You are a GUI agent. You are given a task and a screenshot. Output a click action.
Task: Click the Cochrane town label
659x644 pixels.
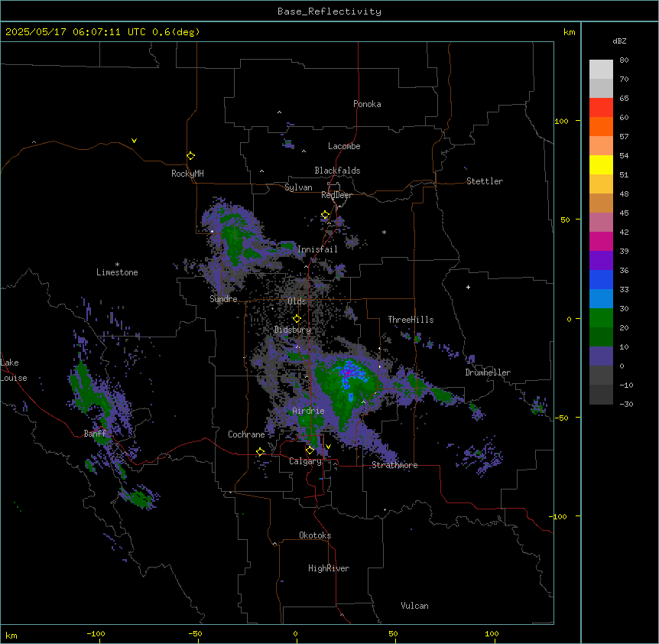click(246, 434)
